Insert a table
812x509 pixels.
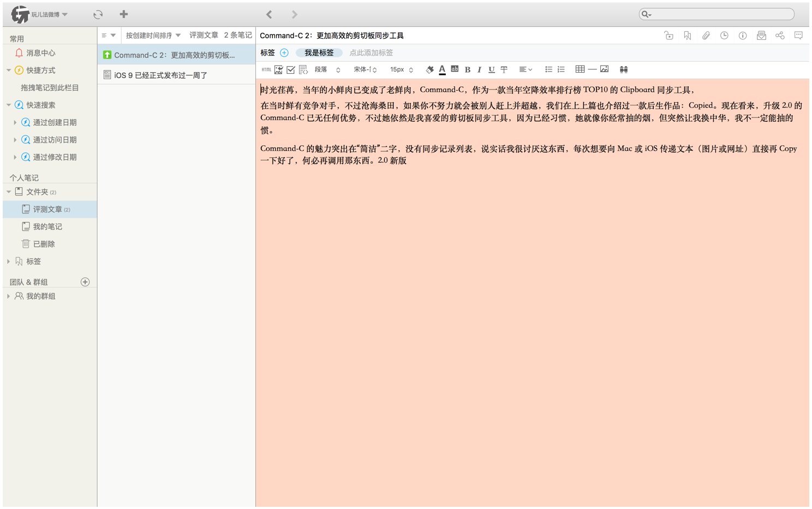pyautogui.click(x=580, y=69)
